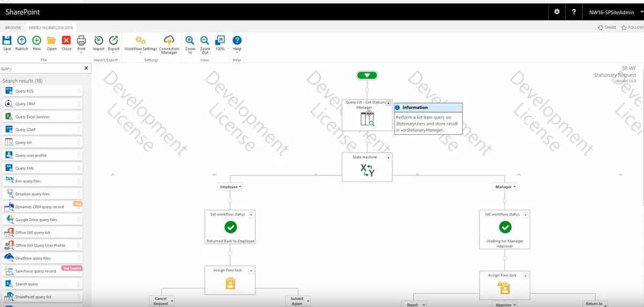Clear the action search box with X

(x=86, y=68)
